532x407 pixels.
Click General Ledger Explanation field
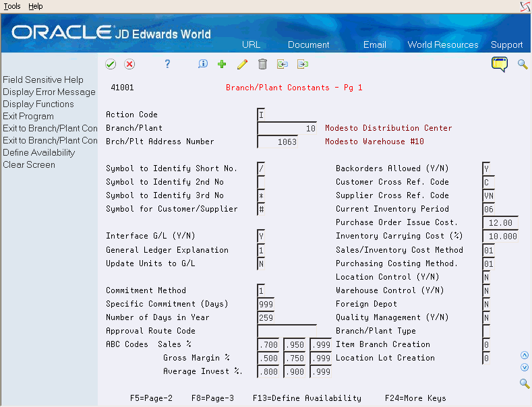coord(261,250)
